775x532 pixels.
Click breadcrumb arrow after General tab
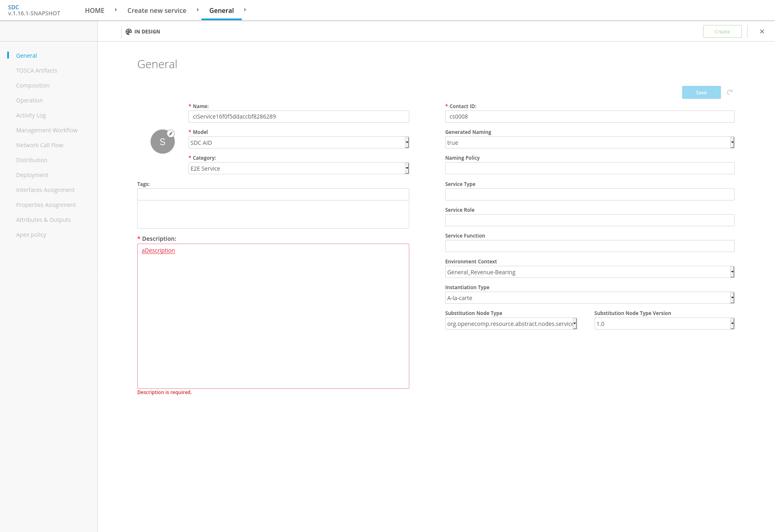point(245,10)
